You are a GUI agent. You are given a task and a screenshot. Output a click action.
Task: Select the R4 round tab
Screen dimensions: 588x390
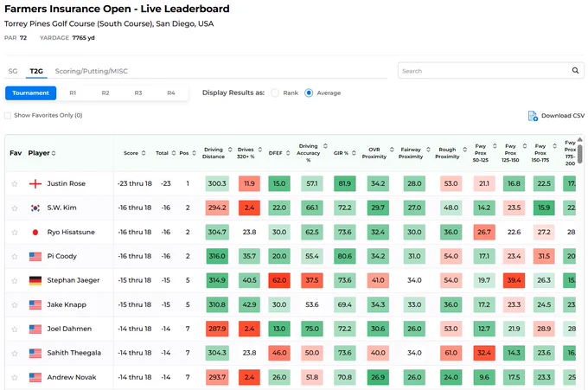click(171, 93)
